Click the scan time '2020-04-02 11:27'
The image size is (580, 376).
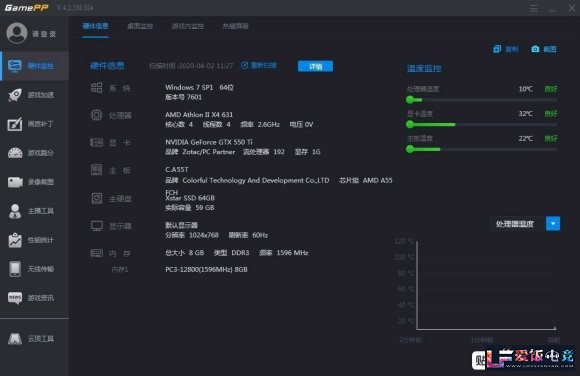coord(206,66)
